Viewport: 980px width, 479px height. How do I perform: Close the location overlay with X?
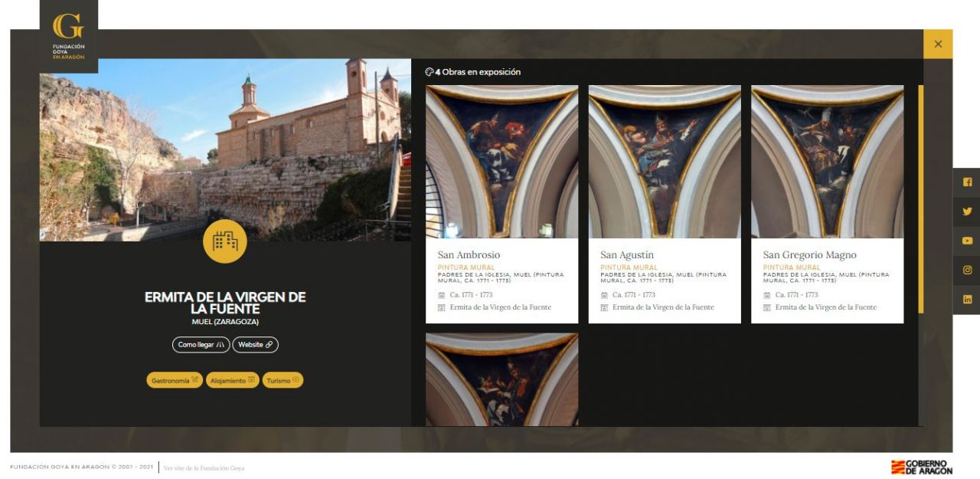pos(938,44)
